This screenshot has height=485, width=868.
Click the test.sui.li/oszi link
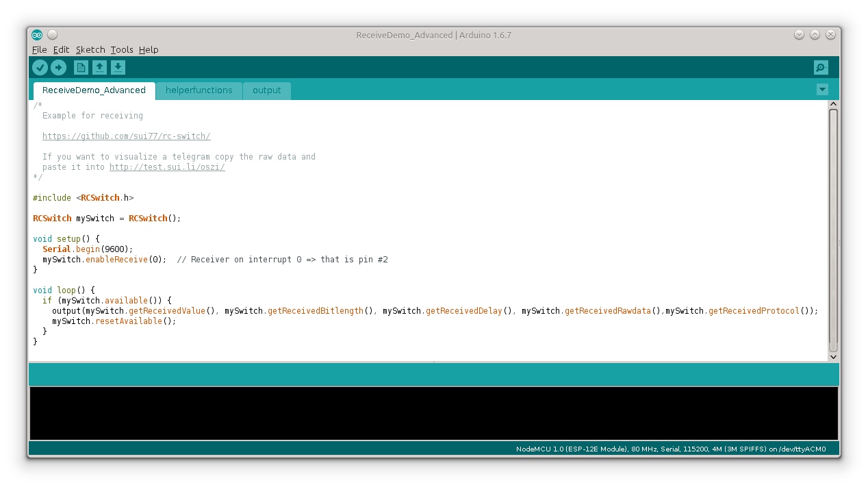167,167
